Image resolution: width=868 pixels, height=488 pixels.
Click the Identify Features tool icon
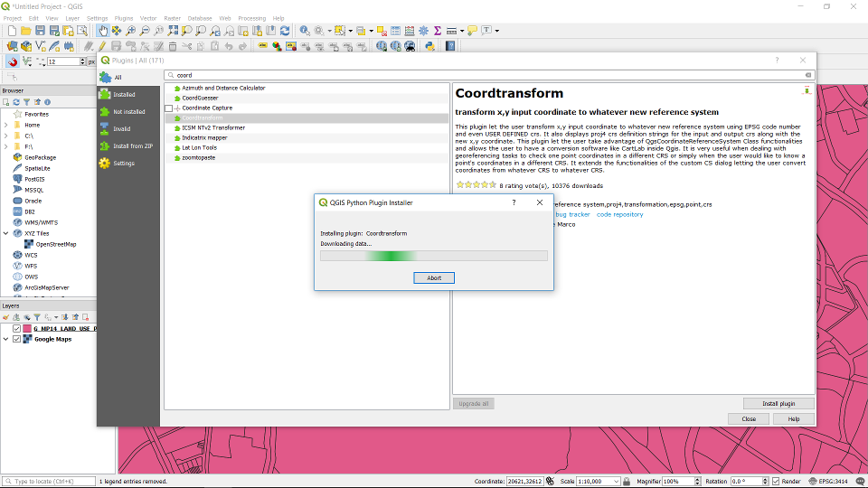point(305,31)
